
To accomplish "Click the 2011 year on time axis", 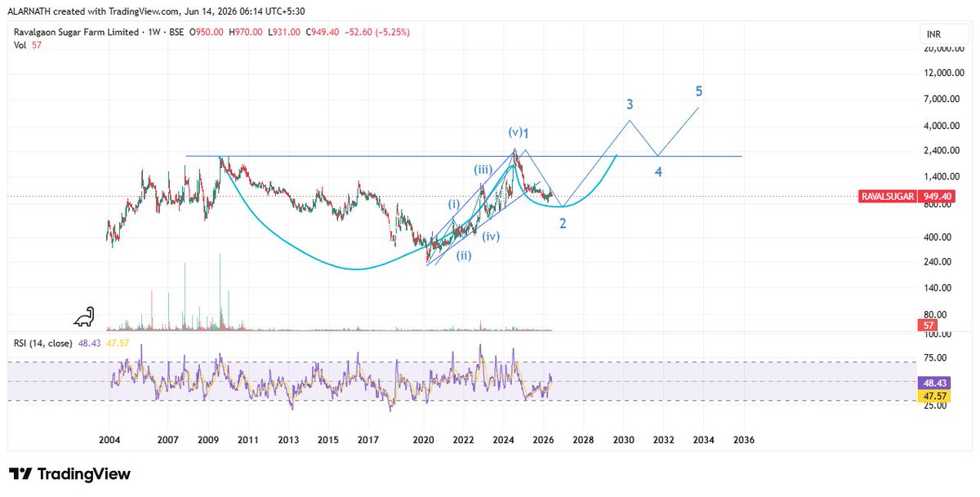I will tap(248, 439).
